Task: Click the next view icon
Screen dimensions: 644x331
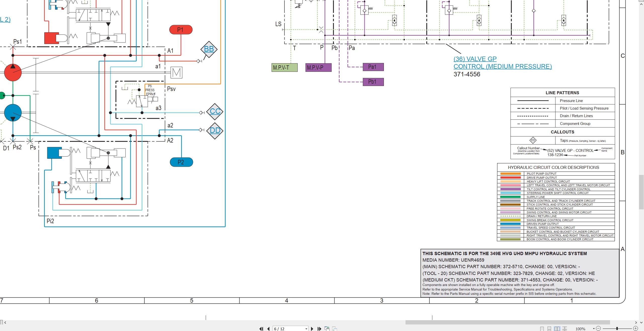Action: 335,329
